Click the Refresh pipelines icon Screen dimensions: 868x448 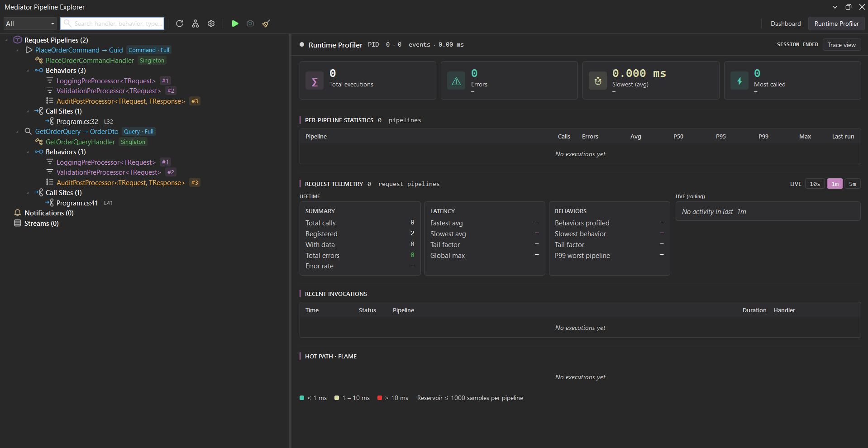(180, 24)
